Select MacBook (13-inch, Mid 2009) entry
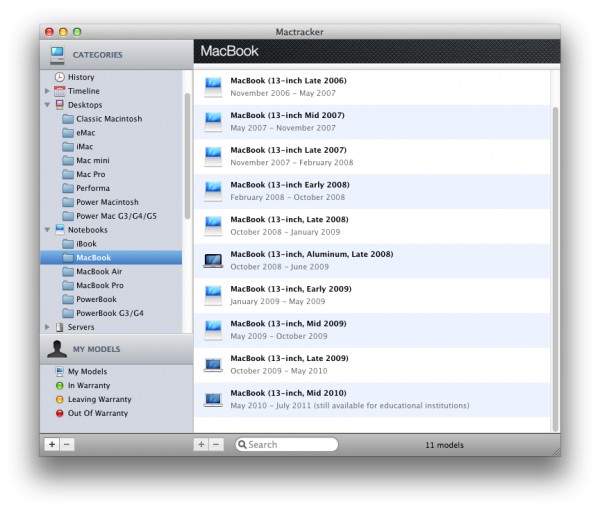 [x=372, y=330]
